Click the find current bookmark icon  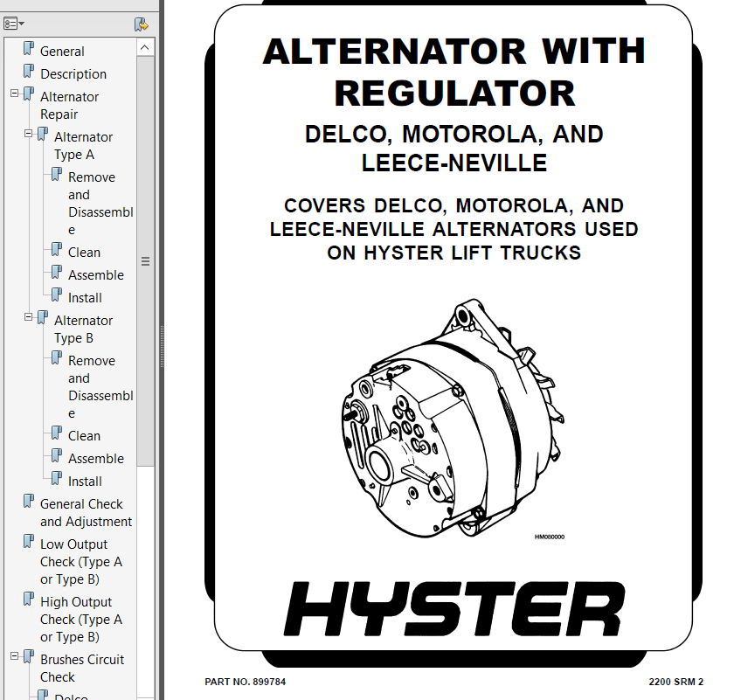pyautogui.click(x=142, y=24)
